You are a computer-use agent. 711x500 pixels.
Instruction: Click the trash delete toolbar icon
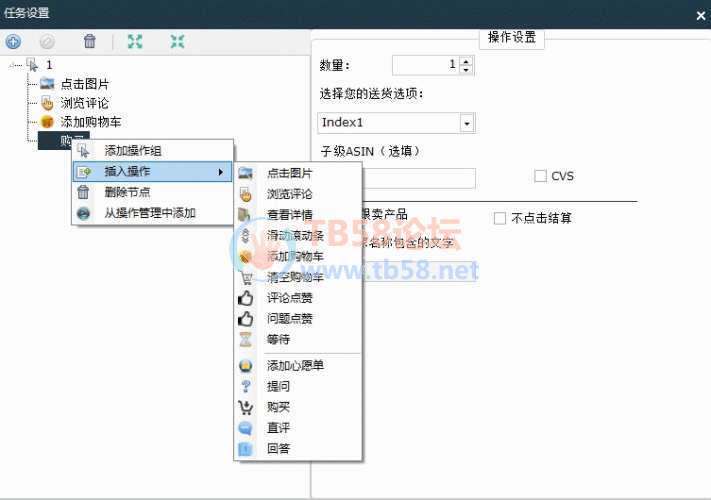point(90,41)
